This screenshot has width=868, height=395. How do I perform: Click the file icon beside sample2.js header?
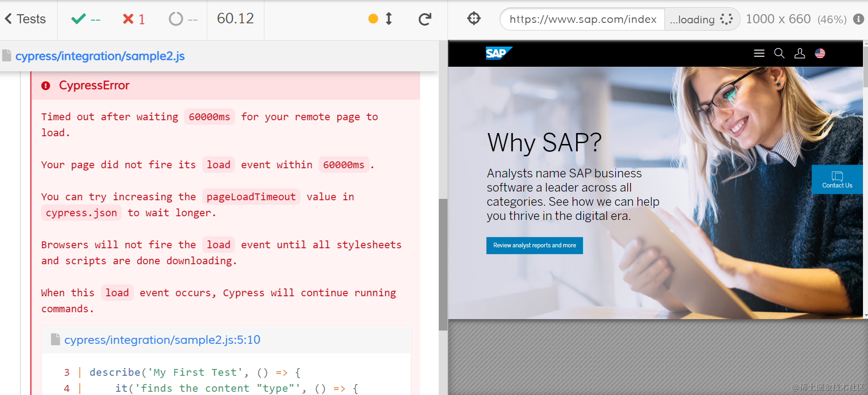click(6, 55)
